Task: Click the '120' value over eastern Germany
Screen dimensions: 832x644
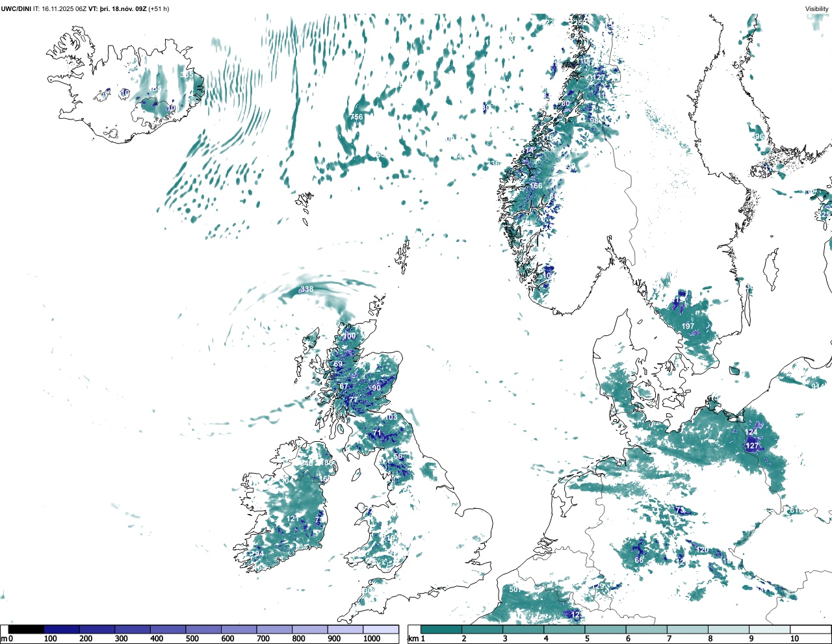Action: tap(703, 550)
